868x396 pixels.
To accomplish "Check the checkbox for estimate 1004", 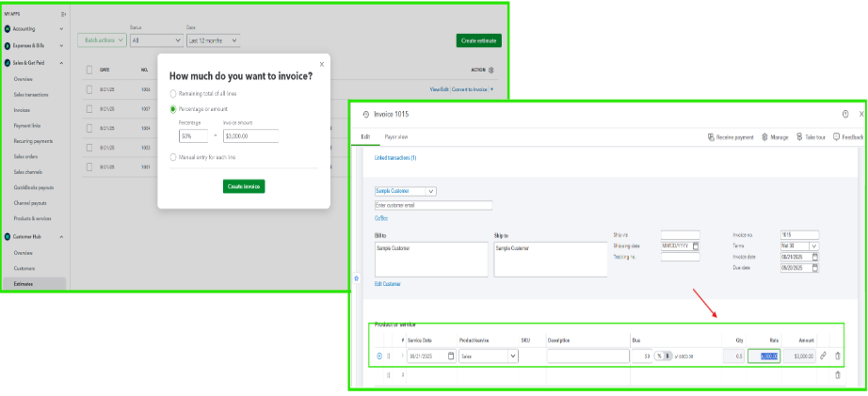I will coord(89,128).
